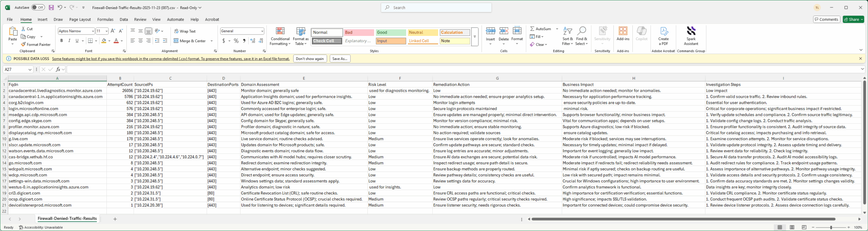This screenshot has width=868, height=231.
Task: Toggle Bold formatting
Action: (61, 41)
